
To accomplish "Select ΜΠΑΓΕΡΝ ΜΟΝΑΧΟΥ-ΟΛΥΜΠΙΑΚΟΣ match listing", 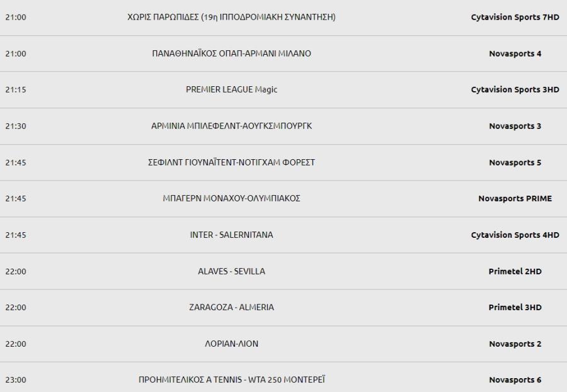I will tap(231, 198).
